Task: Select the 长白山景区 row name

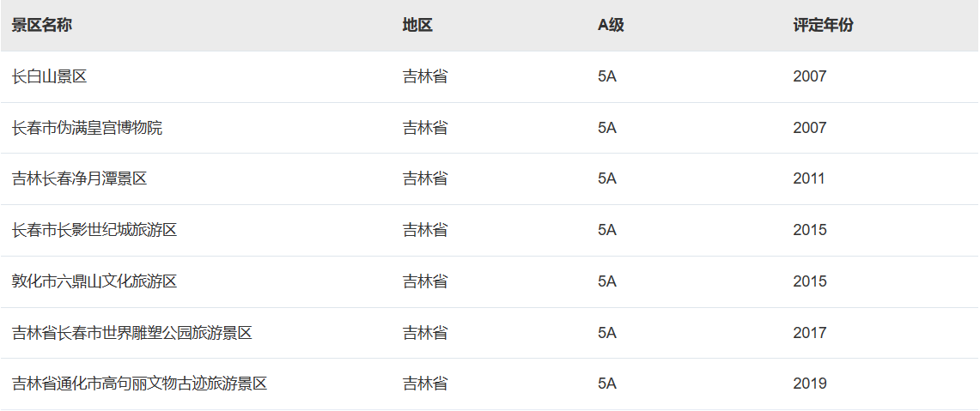Action: (49, 76)
